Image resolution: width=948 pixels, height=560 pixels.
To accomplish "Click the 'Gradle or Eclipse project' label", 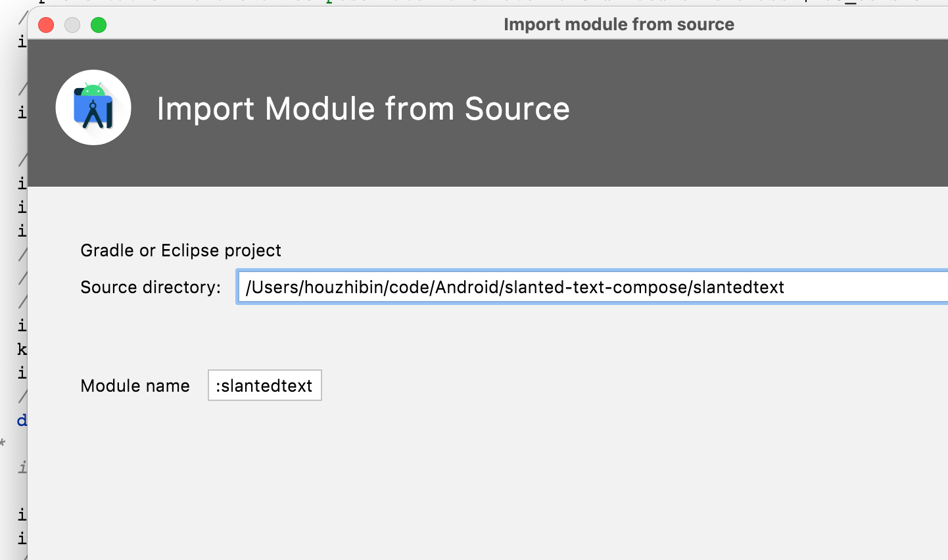I will 181,250.
